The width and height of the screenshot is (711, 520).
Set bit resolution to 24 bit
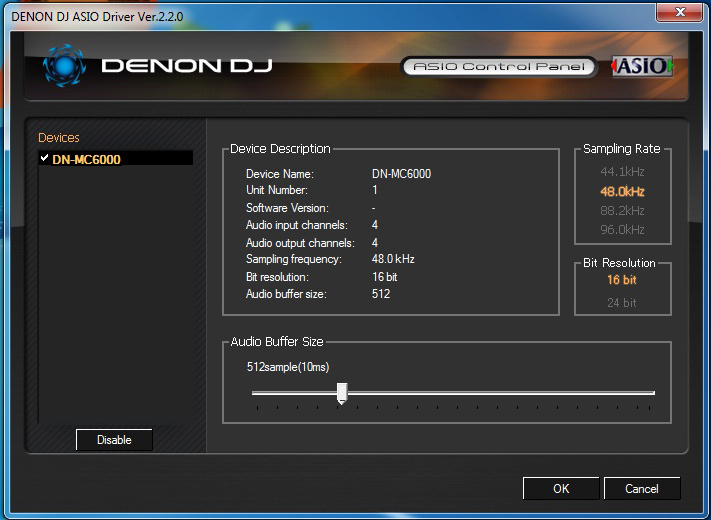[621, 302]
